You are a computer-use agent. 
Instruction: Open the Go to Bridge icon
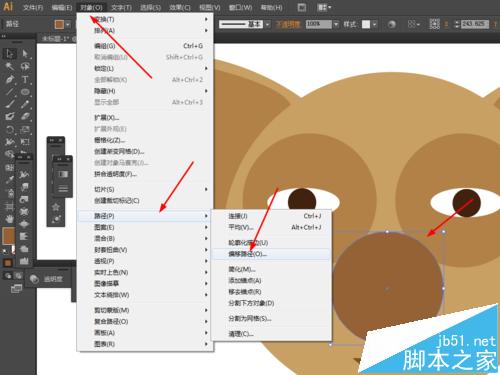(x=302, y=7)
